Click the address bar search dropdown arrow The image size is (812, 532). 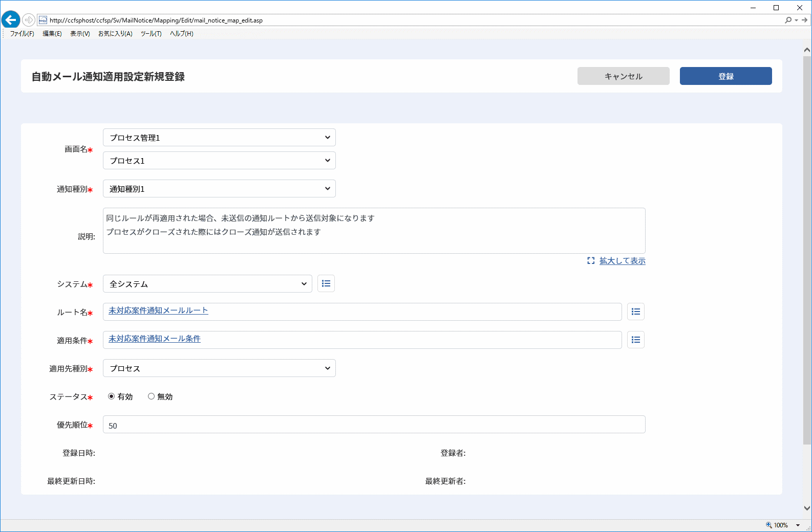pyautogui.click(x=796, y=20)
